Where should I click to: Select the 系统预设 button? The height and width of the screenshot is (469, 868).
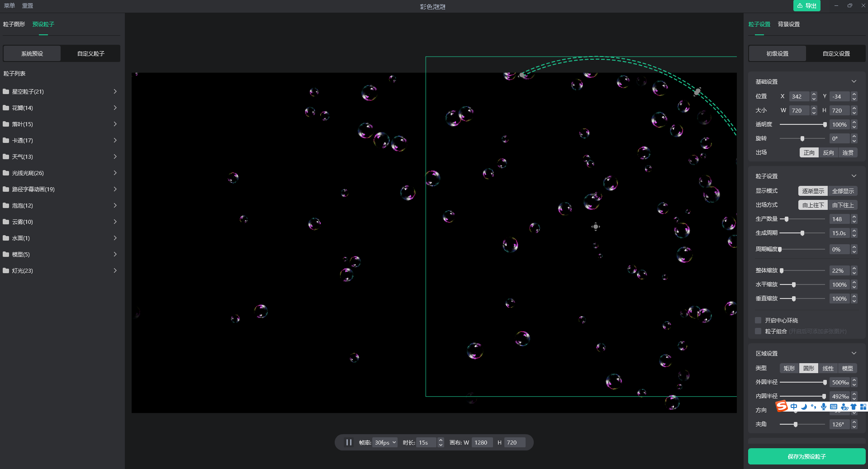32,53
